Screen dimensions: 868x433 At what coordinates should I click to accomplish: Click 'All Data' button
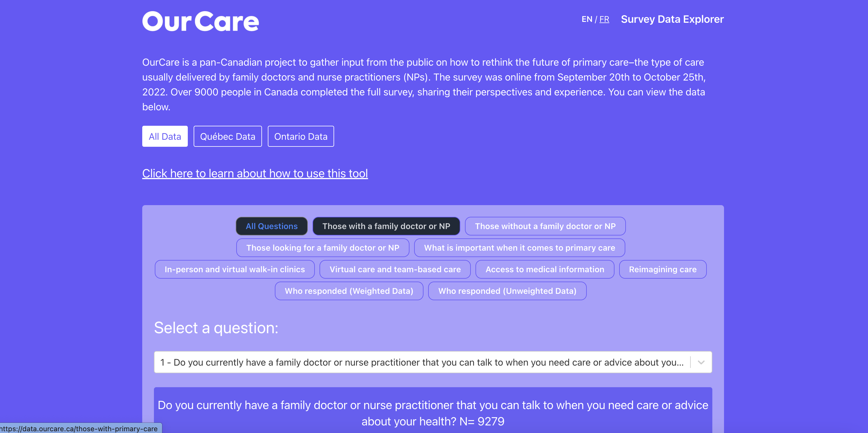pyautogui.click(x=165, y=136)
